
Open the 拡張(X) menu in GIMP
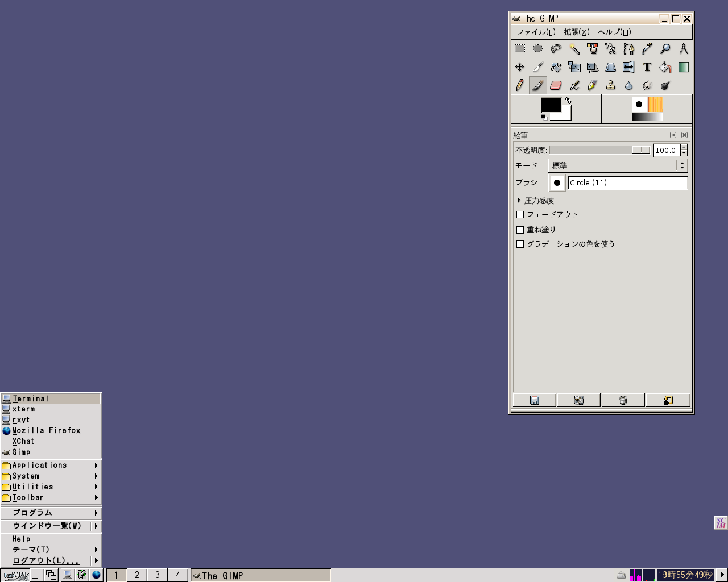point(577,32)
